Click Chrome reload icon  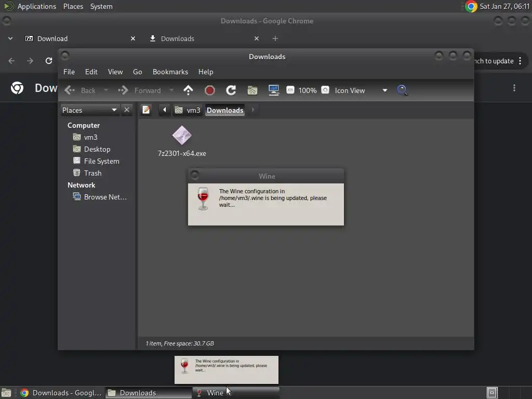pos(49,61)
